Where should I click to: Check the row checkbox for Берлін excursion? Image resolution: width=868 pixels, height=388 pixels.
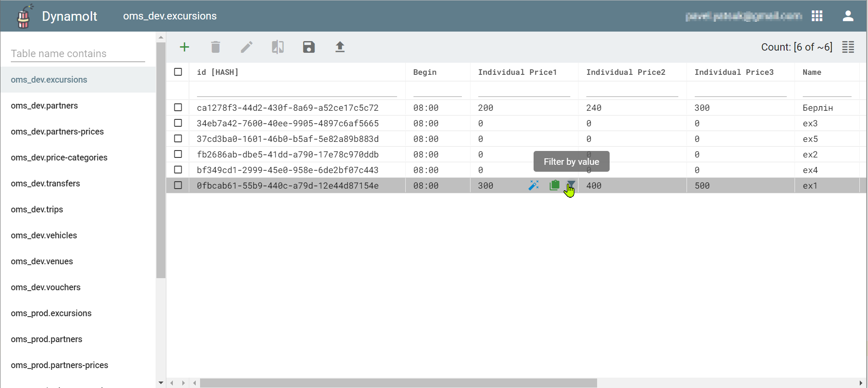point(178,107)
